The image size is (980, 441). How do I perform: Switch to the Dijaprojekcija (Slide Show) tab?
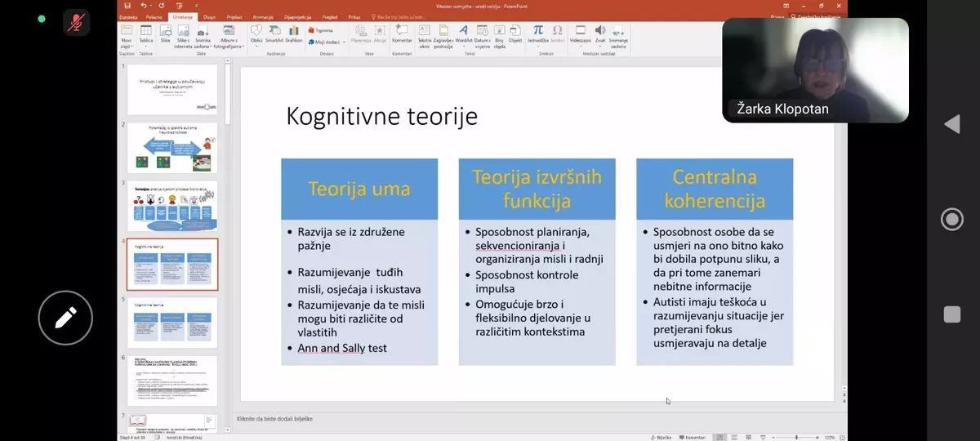point(299,16)
